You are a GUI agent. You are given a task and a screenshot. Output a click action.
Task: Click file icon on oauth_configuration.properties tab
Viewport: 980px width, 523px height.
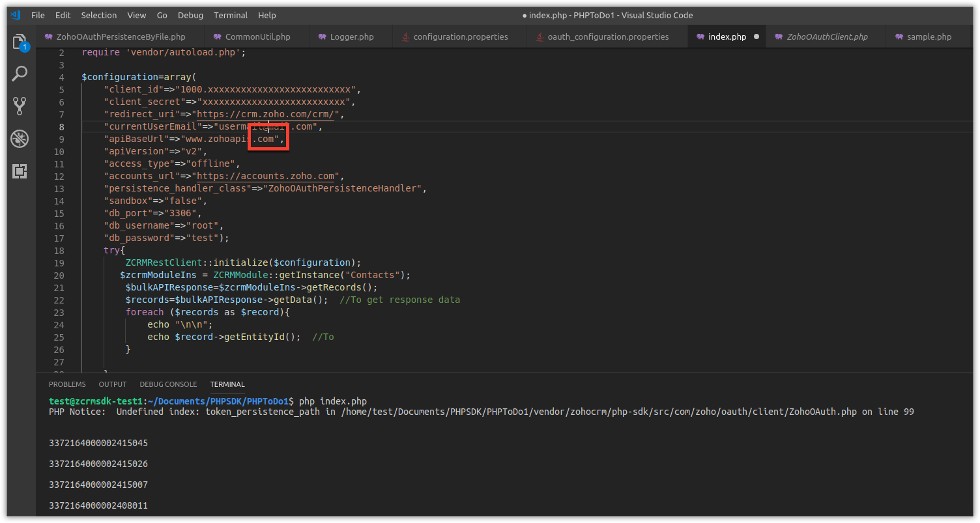click(x=540, y=37)
